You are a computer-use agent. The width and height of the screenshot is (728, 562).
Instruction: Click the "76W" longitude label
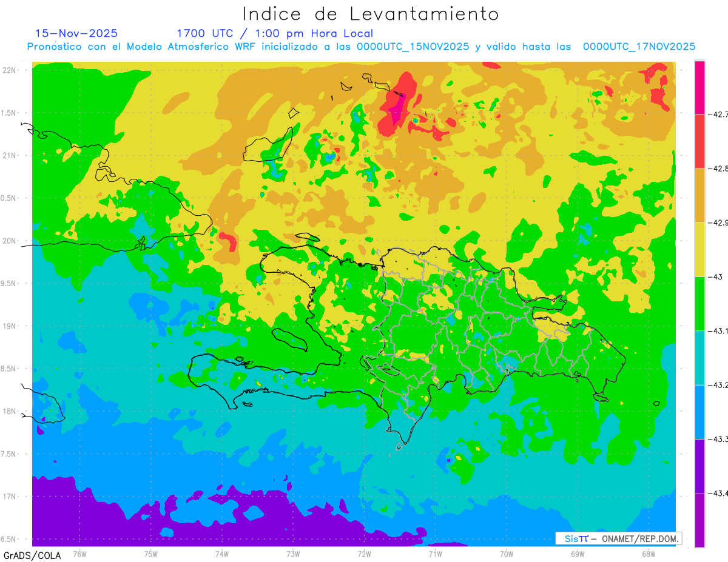click(x=79, y=554)
